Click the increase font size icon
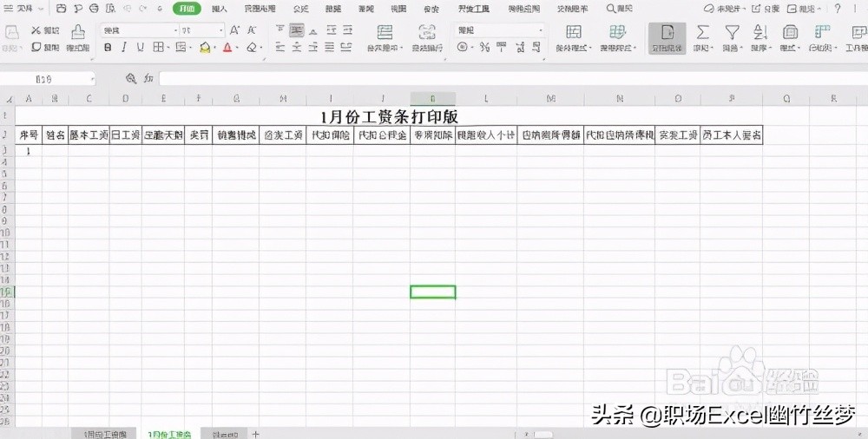This screenshot has width=868, height=439. pos(234,30)
